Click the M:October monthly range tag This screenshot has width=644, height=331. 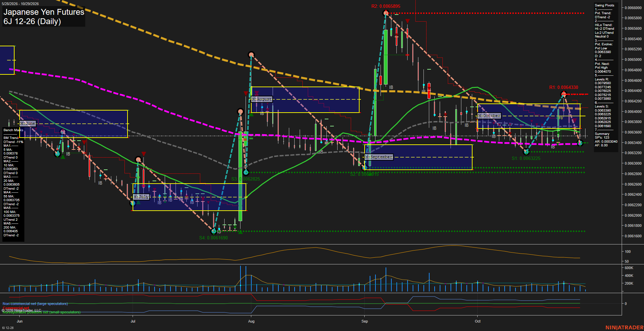489,116
